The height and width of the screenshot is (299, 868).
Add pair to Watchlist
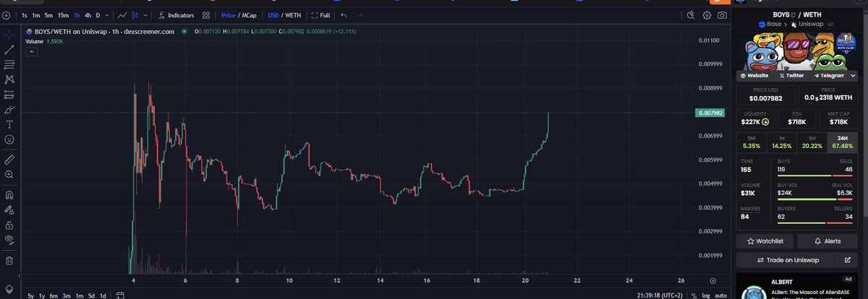765,240
